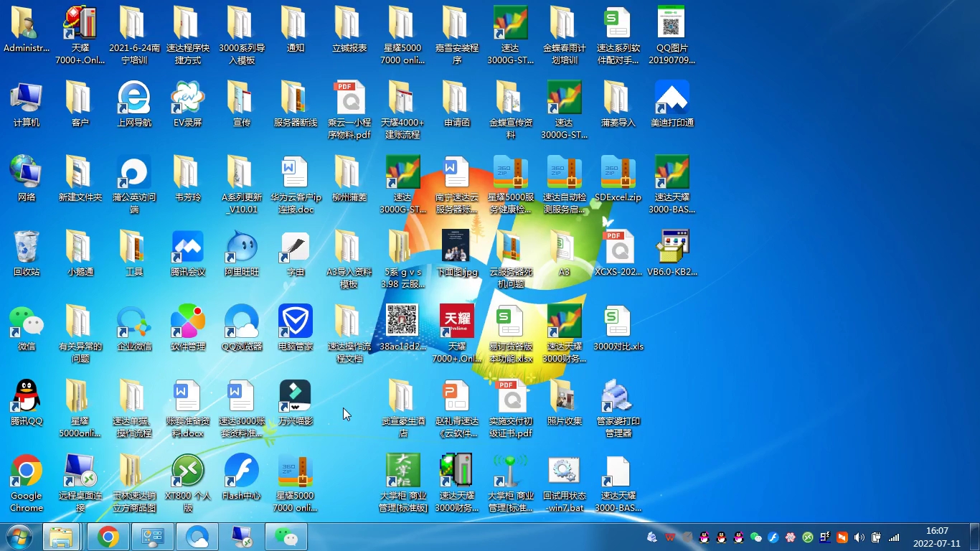
Task: Launch 腾讯QQ from the desktop
Action: coord(27,403)
